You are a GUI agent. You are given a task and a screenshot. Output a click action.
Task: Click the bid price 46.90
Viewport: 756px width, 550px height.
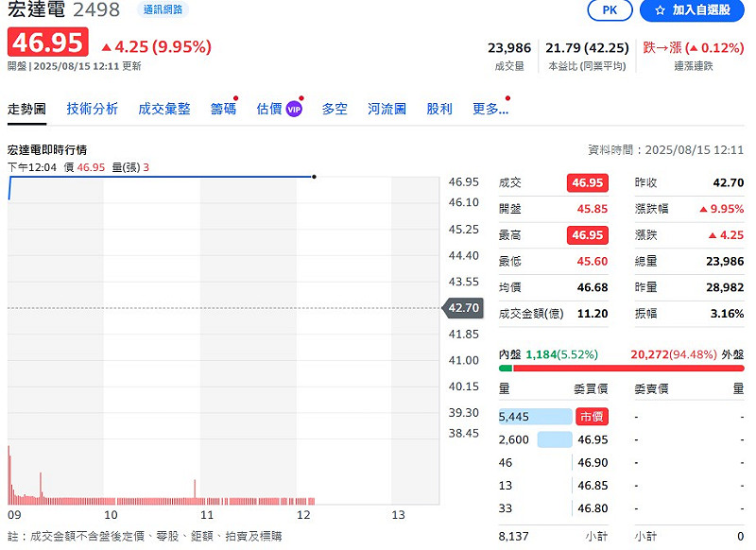click(593, 463)
